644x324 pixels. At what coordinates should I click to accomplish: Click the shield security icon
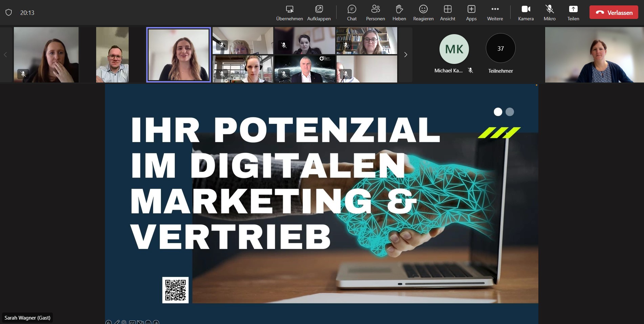coord(9,13)
